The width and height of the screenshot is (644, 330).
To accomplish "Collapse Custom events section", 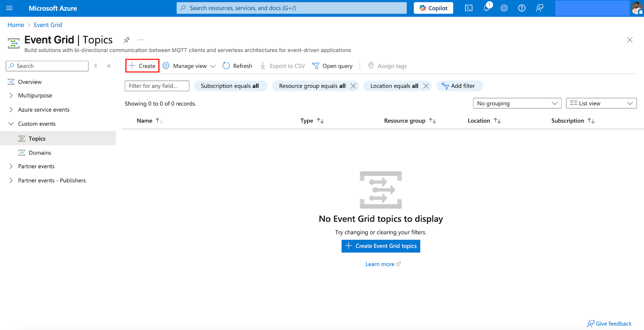I will (11, 124).
